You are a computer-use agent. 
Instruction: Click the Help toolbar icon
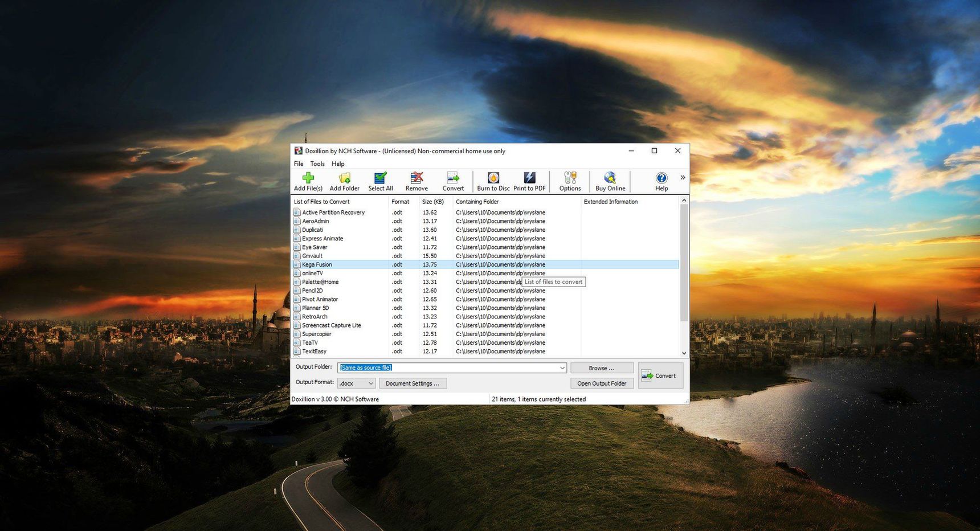click(661, 182)
